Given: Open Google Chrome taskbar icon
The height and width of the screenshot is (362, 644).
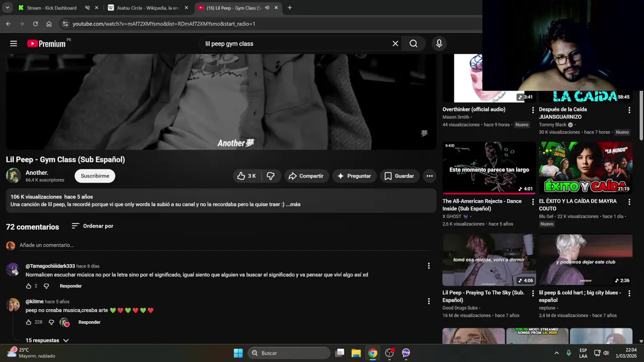Looking at the screenshot, I should [x=373, y=353].
